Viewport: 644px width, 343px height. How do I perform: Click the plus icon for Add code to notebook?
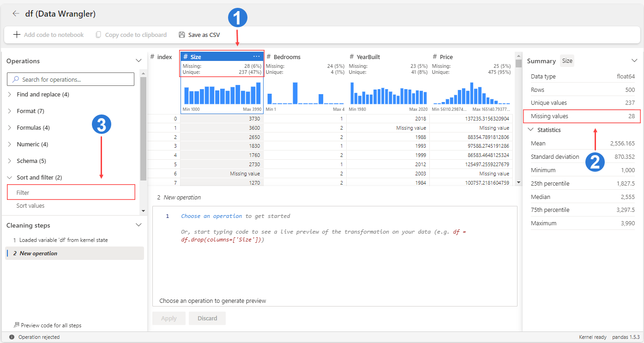17,35
